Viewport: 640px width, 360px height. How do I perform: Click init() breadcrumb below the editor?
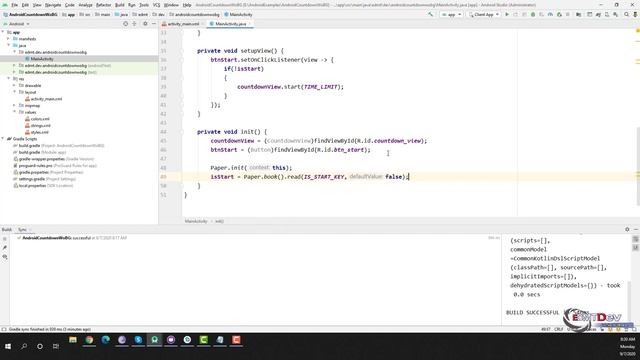[x=219, y=221]
